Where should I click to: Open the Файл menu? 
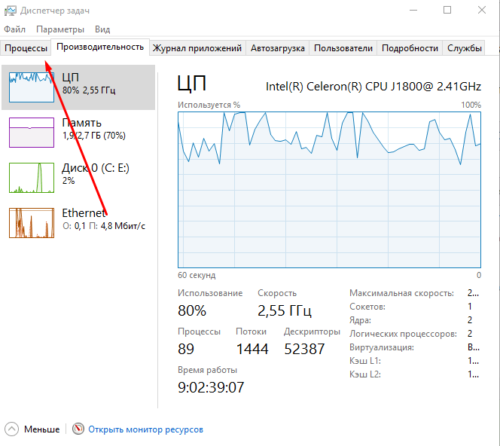click(15, 29)
